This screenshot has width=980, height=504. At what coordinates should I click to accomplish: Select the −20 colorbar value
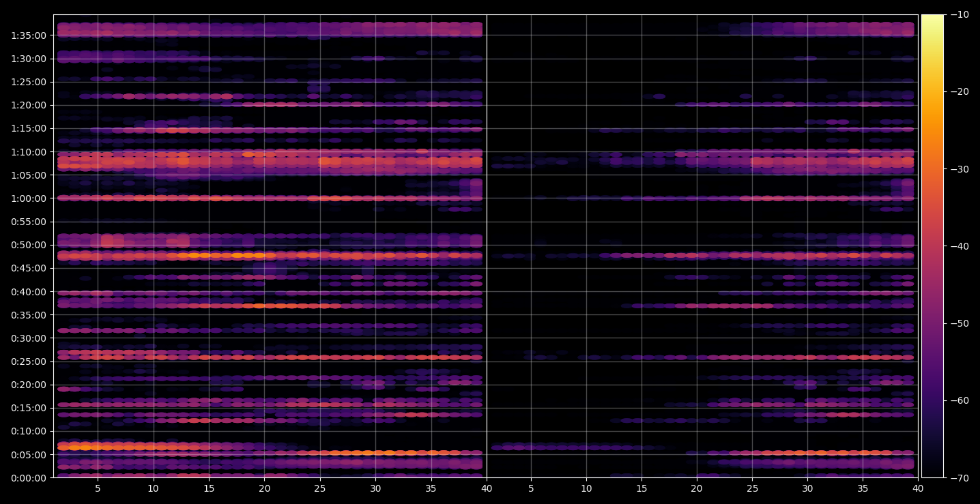click(x=960, y=92)
